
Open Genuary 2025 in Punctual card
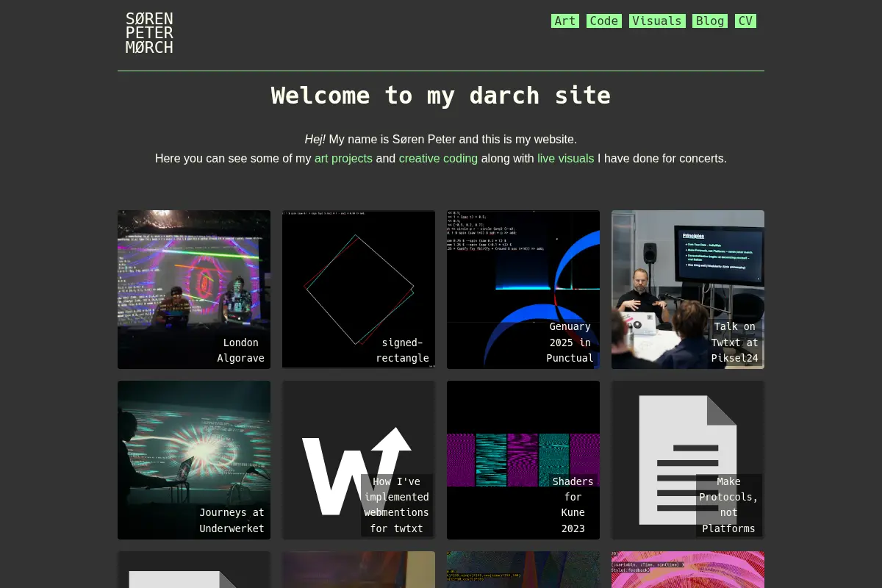click(523, 290)
